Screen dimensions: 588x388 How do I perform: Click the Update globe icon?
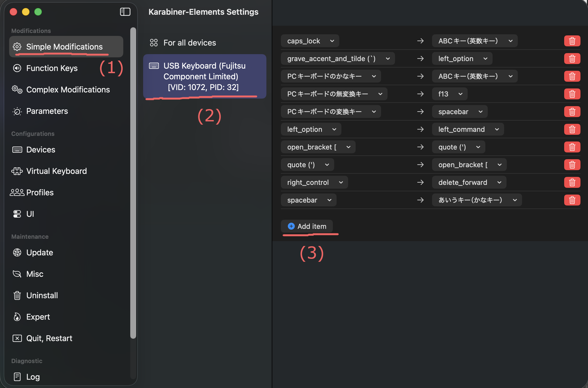pyautogui.click(x=17, y=252)
